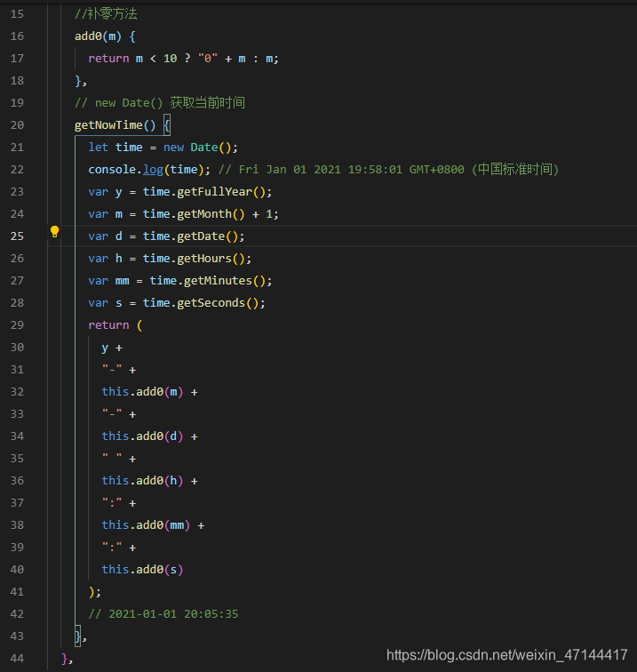Viewport: 637px width, 672px height.
Task: Click the variable 'mm' declaration on line 27
Action: [x=122, y=281]
